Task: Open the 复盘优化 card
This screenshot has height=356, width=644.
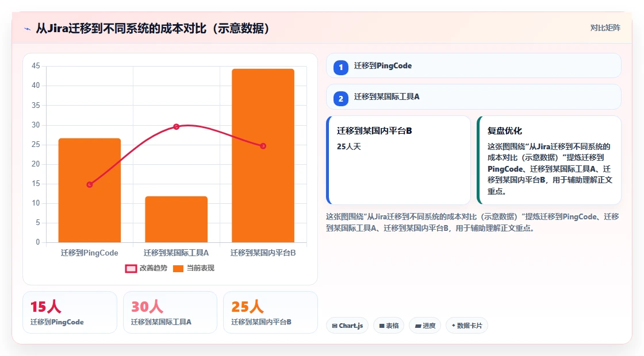Action: point(549,160)
